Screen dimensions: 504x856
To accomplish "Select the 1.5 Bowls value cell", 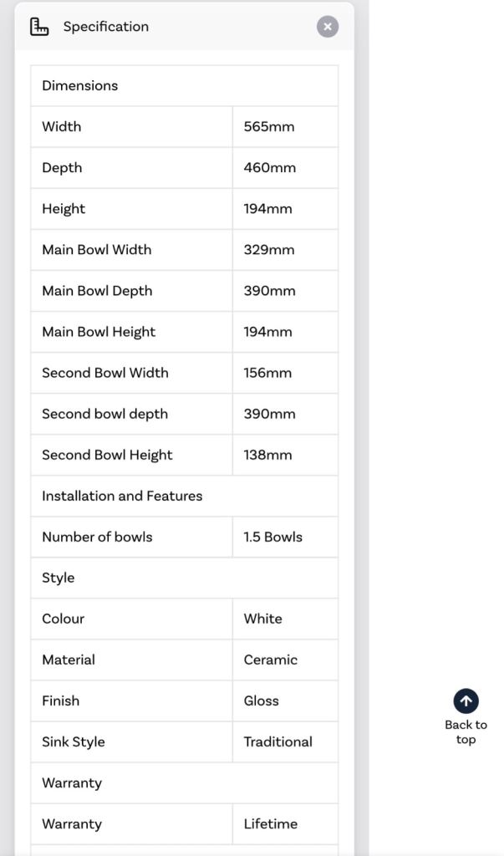I will coord(286,537).
